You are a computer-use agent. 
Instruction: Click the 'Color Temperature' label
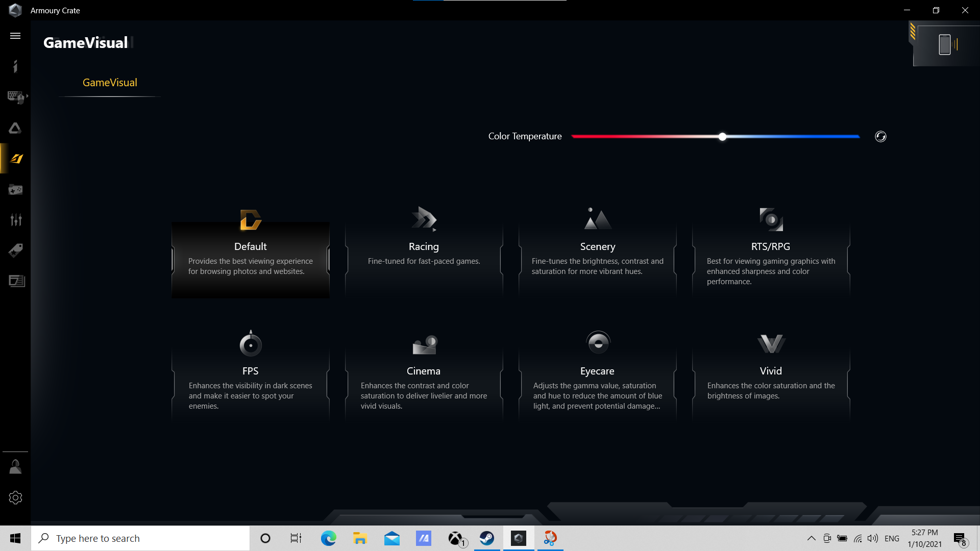coord(525,136)
